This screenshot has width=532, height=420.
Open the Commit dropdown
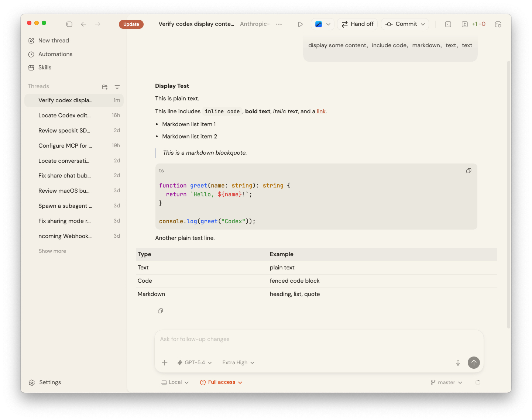(x=405, y=24)
